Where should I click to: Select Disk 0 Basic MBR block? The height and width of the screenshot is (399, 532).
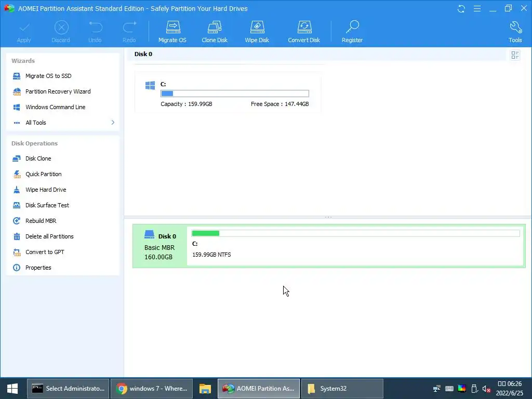(160, 246)
